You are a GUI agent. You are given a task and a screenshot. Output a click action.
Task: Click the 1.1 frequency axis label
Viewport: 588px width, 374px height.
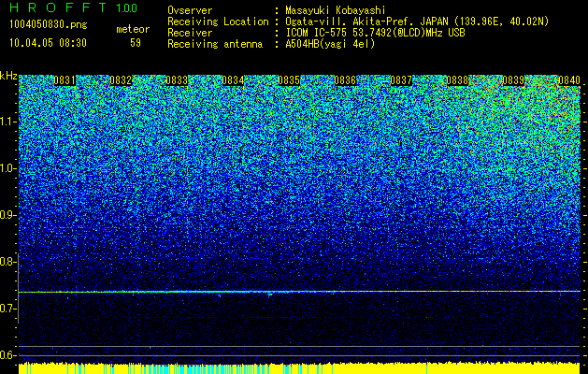[x=8, y=122]
